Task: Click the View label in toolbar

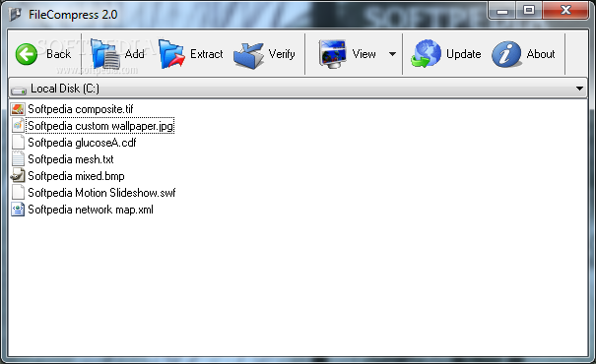Action: click(364, 54)
